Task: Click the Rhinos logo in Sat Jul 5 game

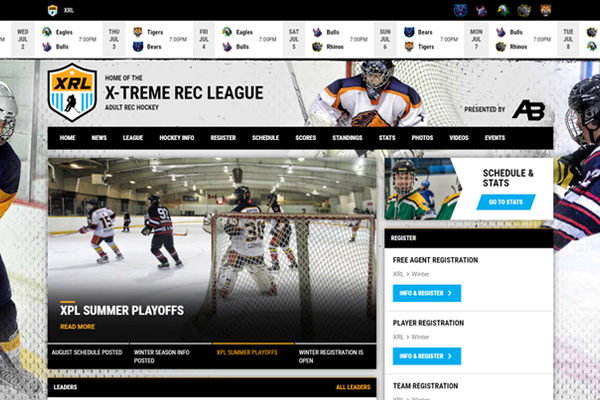Action: 317,47
